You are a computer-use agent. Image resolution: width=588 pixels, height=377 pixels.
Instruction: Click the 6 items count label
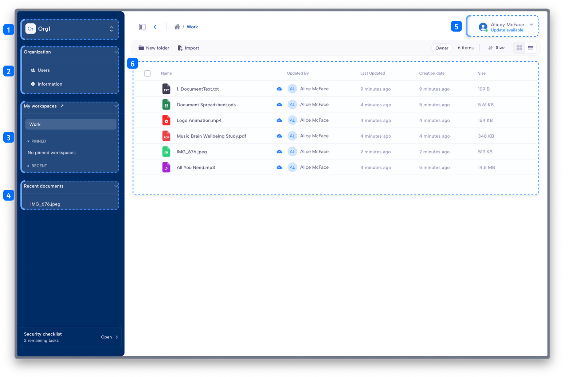point(466,48)
